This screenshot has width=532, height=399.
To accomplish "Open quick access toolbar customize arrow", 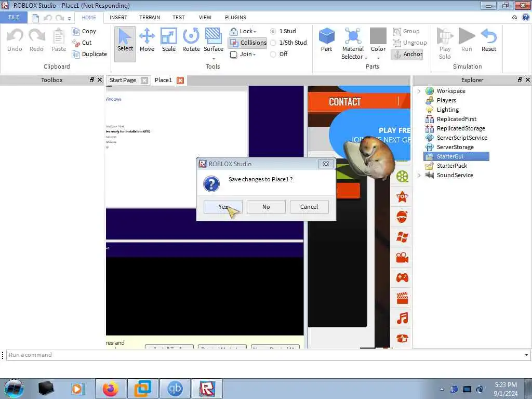I will (x=69, y=18).
